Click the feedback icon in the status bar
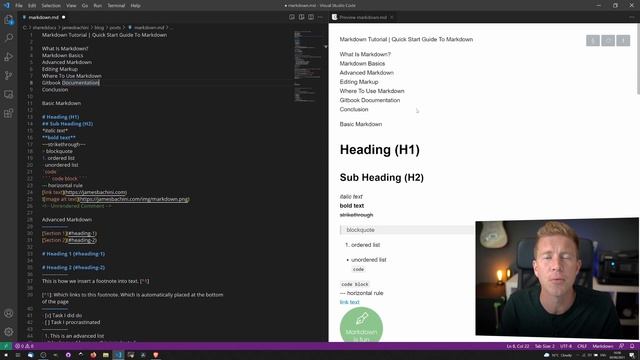This screenshot has width=640, height=360. [x=621, y=346]
